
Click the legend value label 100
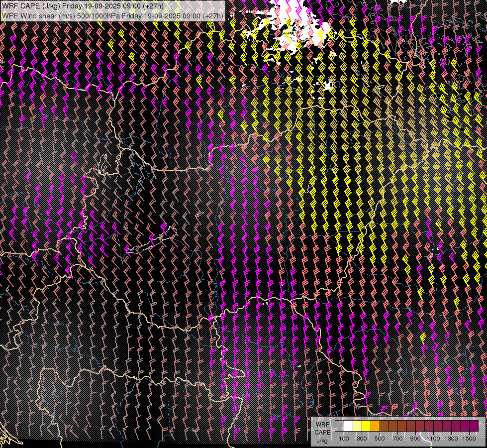pyautogui.click(x=344, y=439)
